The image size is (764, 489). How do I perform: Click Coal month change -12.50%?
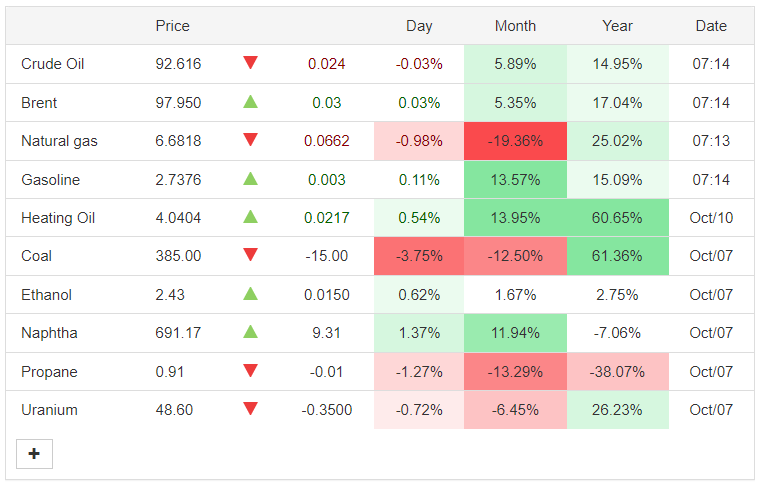point(516,256)
